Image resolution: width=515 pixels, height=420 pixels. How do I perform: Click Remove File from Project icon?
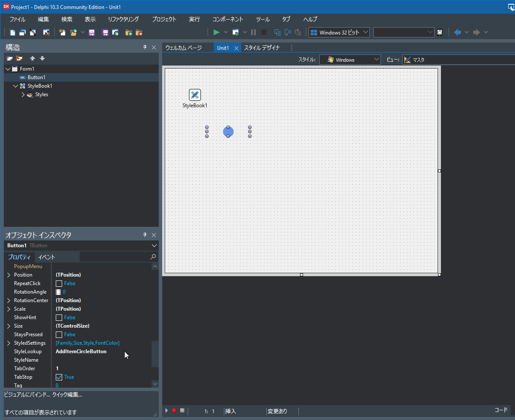139,32
